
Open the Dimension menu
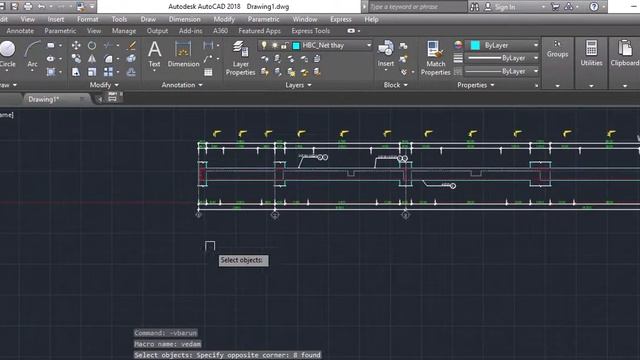point(184,19)
